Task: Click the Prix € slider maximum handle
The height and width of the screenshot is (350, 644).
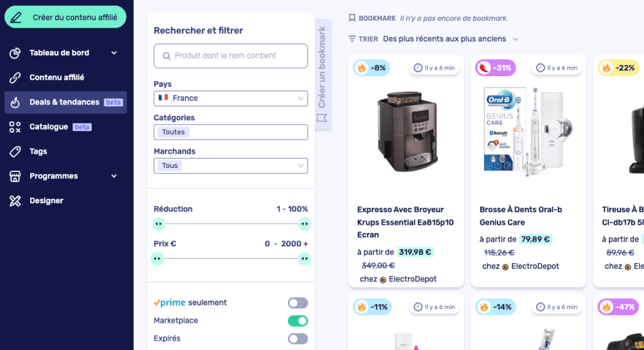Action: [x=304, y=259]
